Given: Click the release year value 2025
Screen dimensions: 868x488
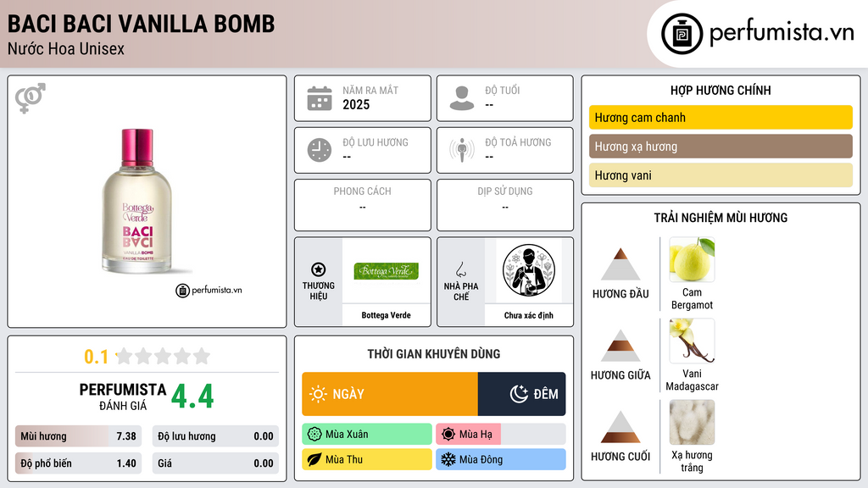Looking at the screenshot, I should pyautogui.click(x=356, y=104).
